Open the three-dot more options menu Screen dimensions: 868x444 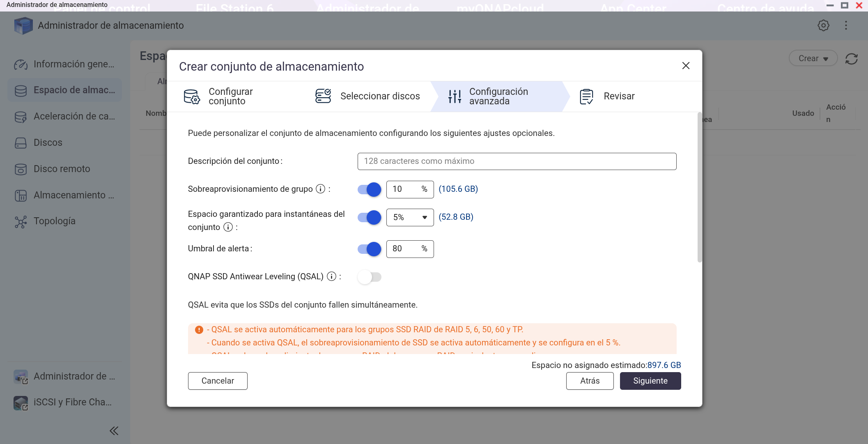pos(846,25)
